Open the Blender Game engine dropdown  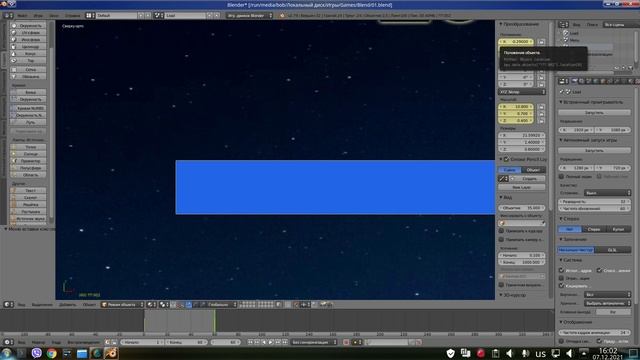coord(249,16)
